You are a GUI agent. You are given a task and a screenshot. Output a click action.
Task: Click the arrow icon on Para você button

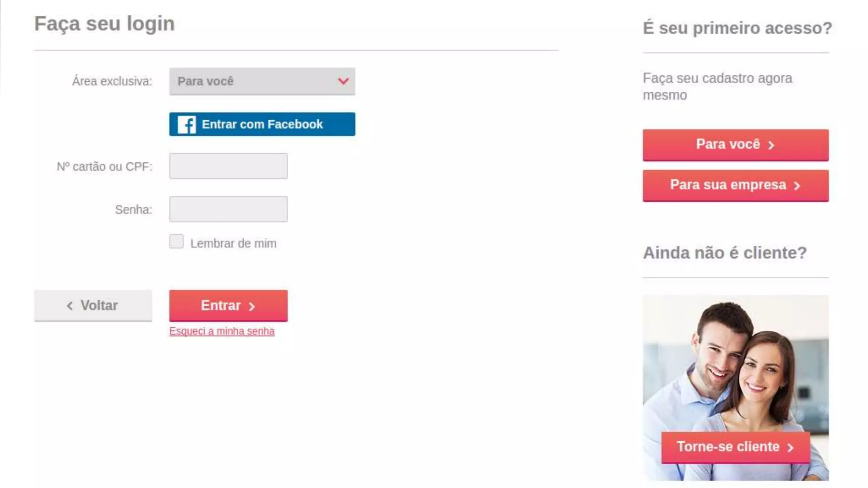point(771,145)
